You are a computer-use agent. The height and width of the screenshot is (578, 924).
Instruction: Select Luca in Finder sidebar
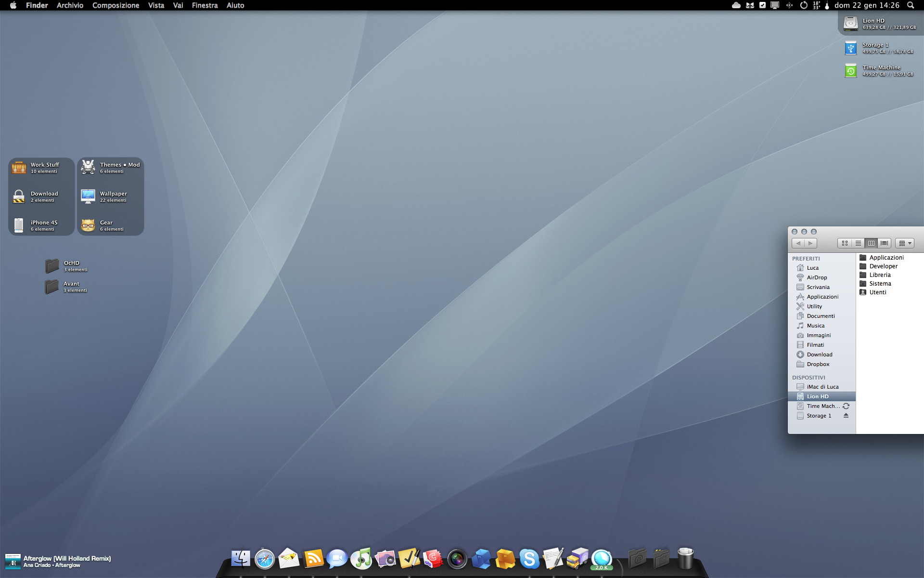[x=821, y=268]
